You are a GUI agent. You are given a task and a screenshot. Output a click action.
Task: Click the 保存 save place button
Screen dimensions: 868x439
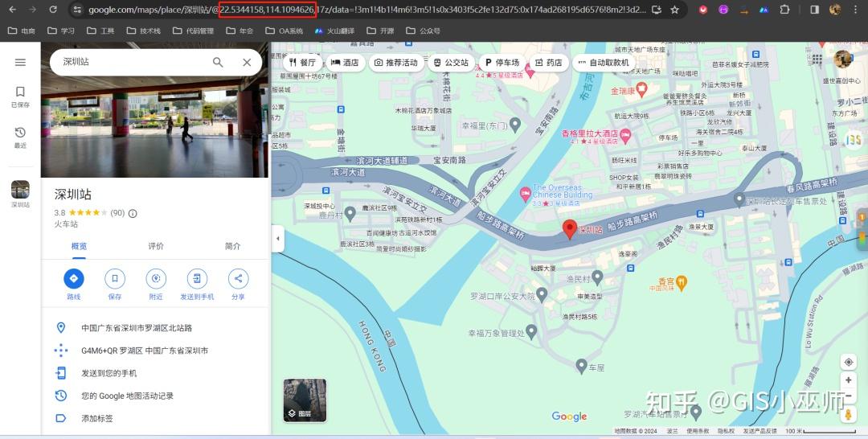point(115,284)
